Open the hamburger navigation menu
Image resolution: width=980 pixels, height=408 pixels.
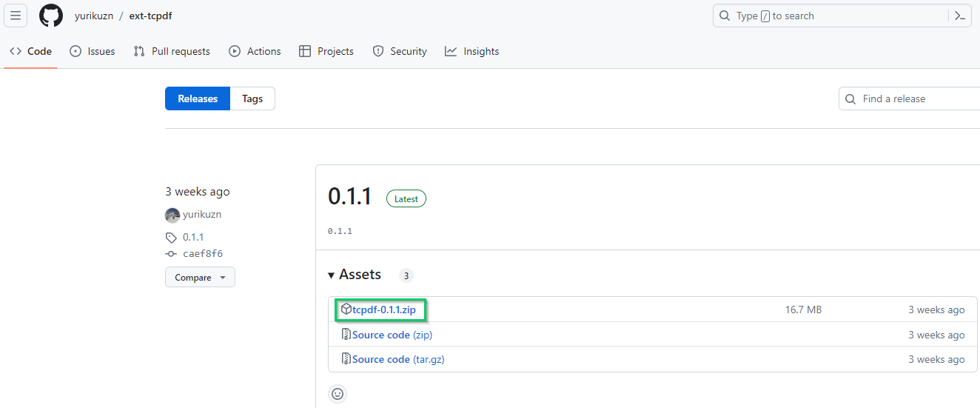click(16, 16)
